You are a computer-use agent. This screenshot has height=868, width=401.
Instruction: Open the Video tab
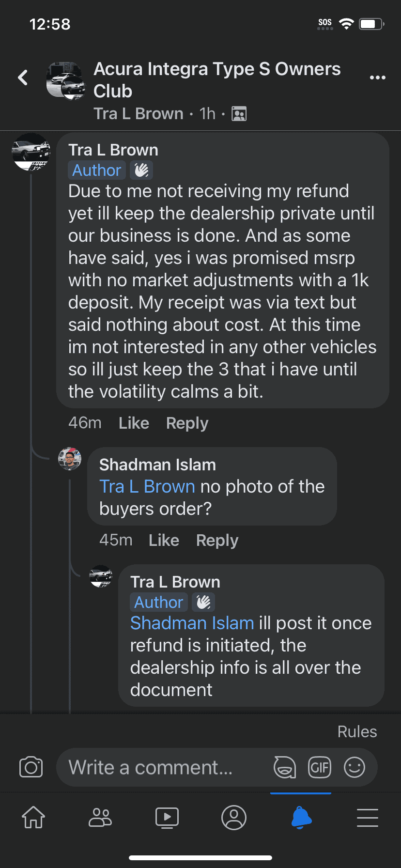167,818
